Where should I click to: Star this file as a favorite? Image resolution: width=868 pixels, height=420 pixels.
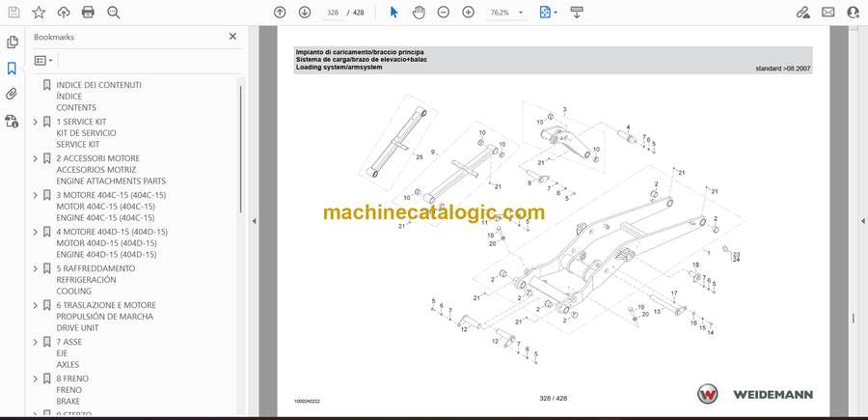point(39,13)
